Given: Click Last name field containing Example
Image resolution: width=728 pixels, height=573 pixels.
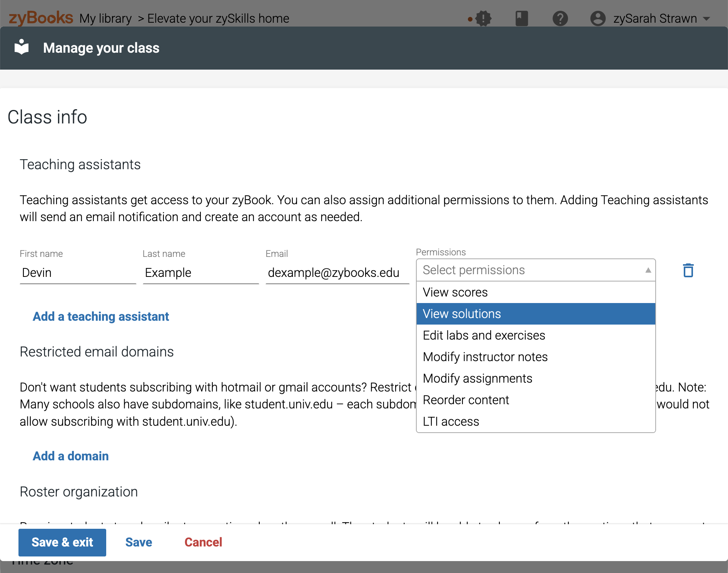Looking at the screenshot, I should tap(201, 273).
